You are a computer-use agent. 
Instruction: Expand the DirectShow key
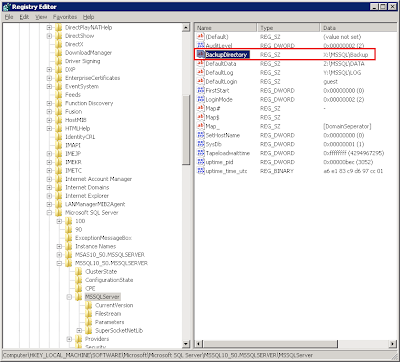pyautogui.click(x=49, y=36)
